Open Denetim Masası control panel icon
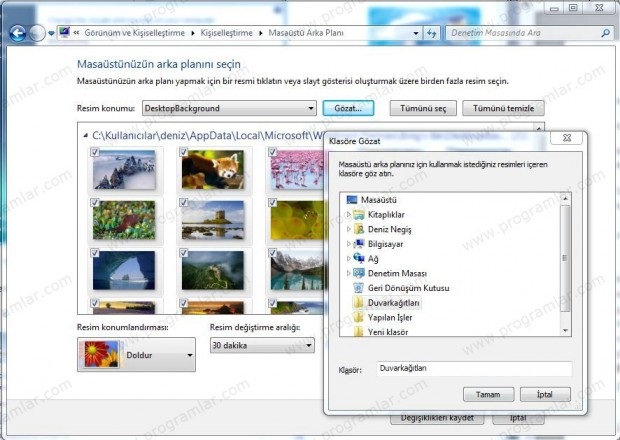620x440 pixels. point(359,273)
